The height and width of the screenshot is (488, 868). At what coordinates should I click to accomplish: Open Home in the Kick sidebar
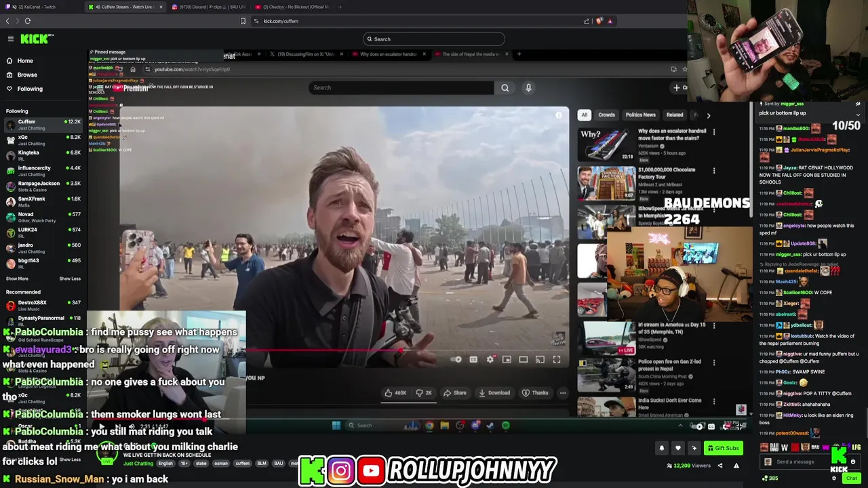(25, 61)
